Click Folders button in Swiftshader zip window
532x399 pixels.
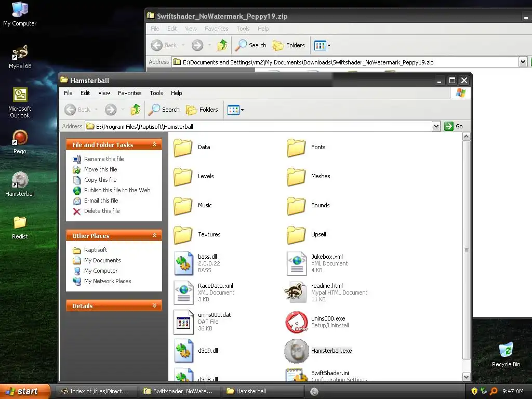click(x=289, y=45)
